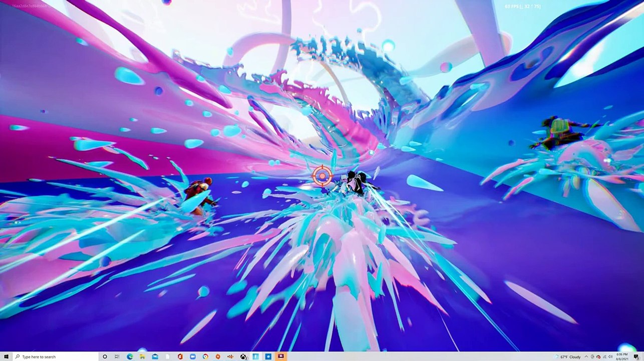This screenshot has width=644, height=361.
Task: Open the Windows Start menu
Action: [6, 356]
